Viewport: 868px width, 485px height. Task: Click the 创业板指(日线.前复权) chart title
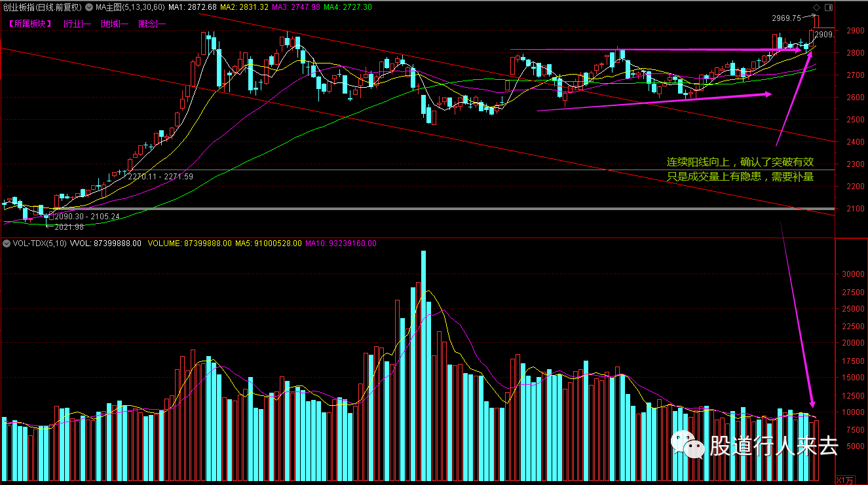[x=42, y=7]
